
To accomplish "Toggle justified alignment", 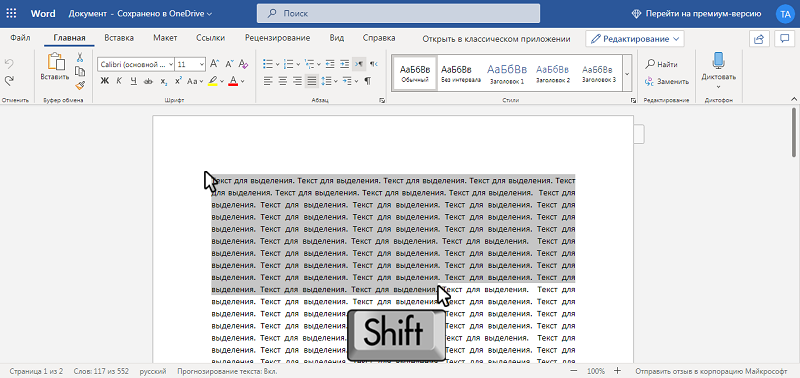I will (312, 81).
